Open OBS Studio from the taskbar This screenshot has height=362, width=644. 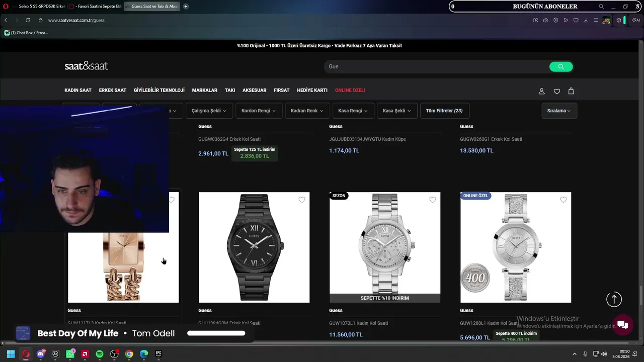[x=114, y=354]
